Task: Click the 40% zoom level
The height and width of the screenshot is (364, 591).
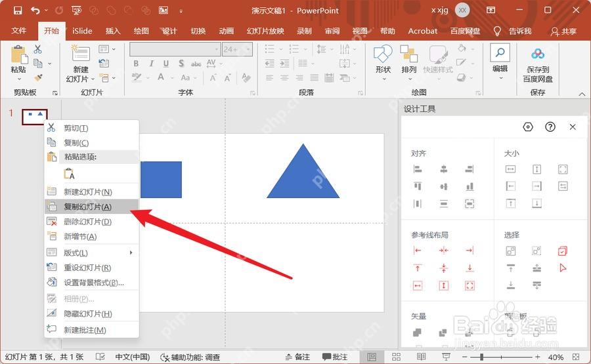Action: (x=556, y=357)
